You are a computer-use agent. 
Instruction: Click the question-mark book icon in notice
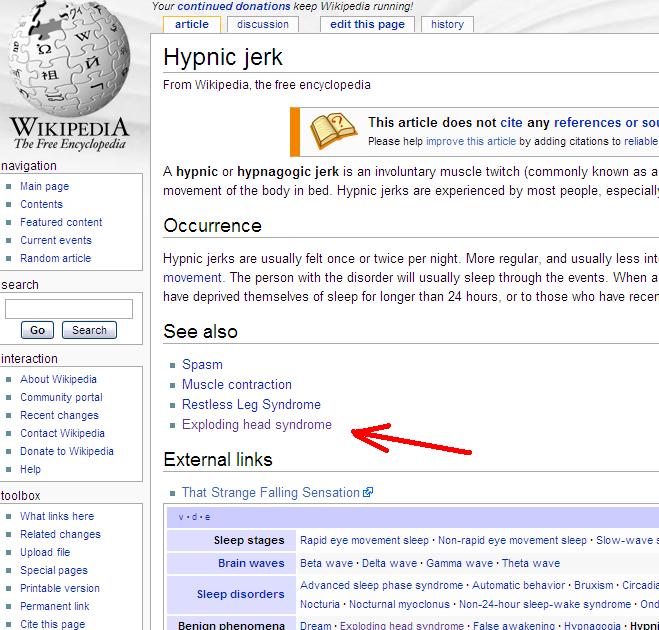333,131
